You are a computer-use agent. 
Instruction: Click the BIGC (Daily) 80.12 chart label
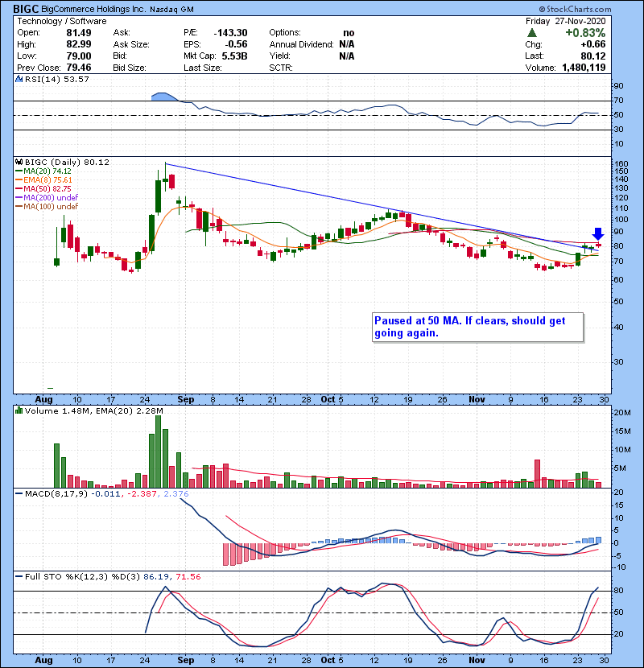pyautogui.click(x=67, y=163)
